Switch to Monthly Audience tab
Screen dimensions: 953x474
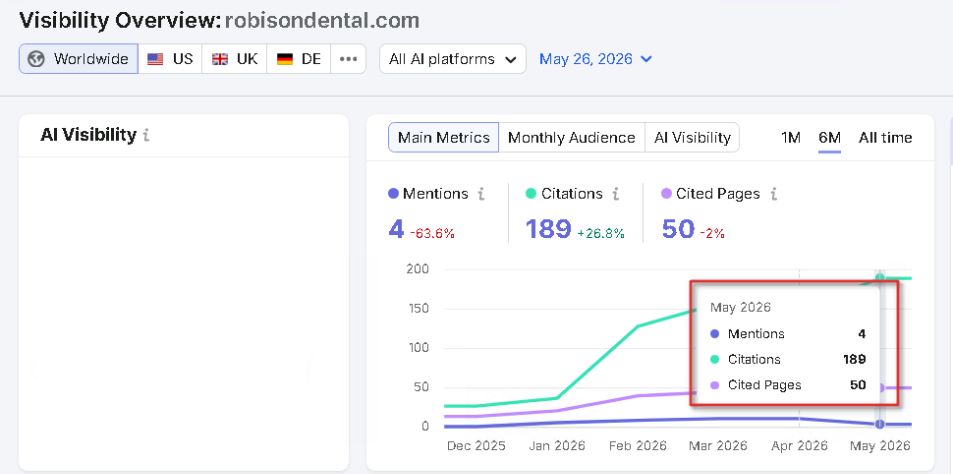pos(571,137)
